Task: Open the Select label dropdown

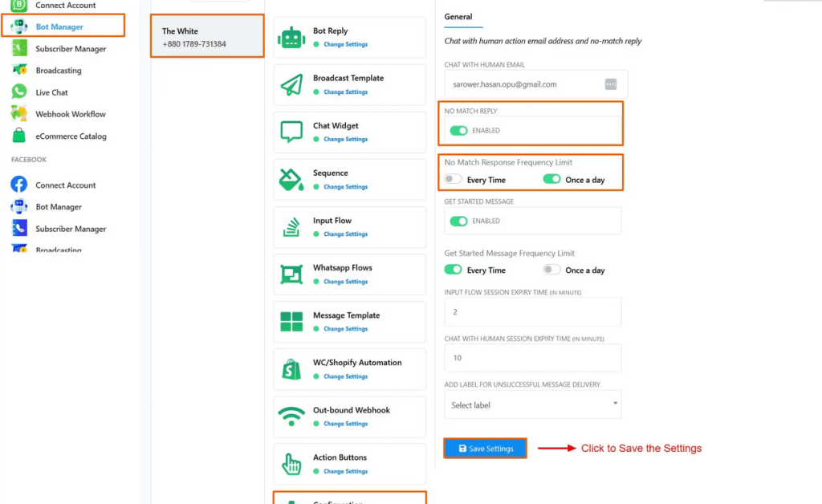Action: coord(533,405)
